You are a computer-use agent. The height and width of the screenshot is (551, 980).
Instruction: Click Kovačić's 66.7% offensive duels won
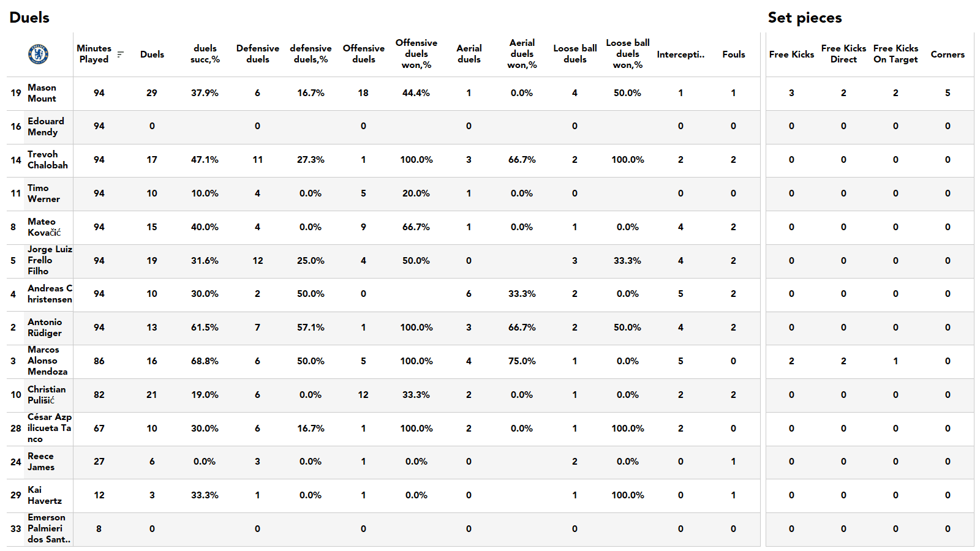(x=416, y=227)
